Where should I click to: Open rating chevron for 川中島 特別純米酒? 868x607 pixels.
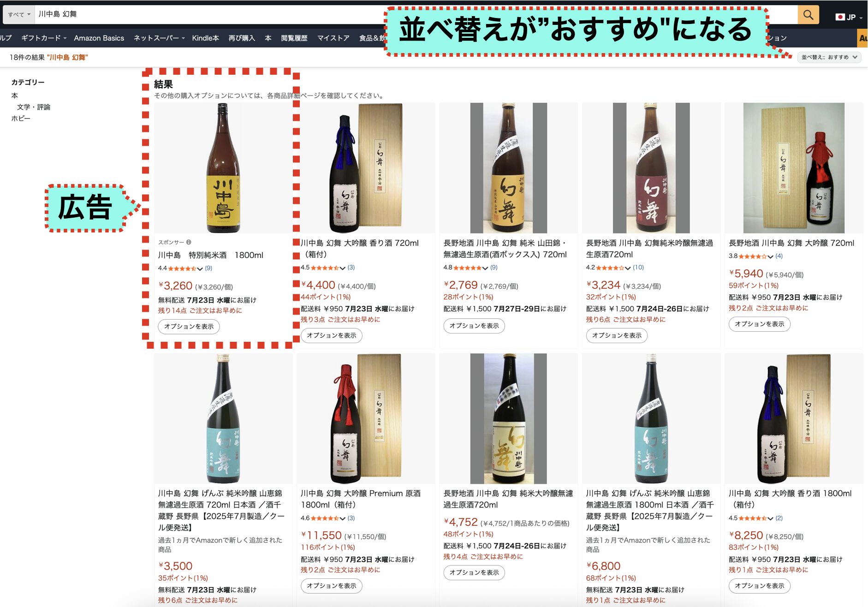[200, 268]
